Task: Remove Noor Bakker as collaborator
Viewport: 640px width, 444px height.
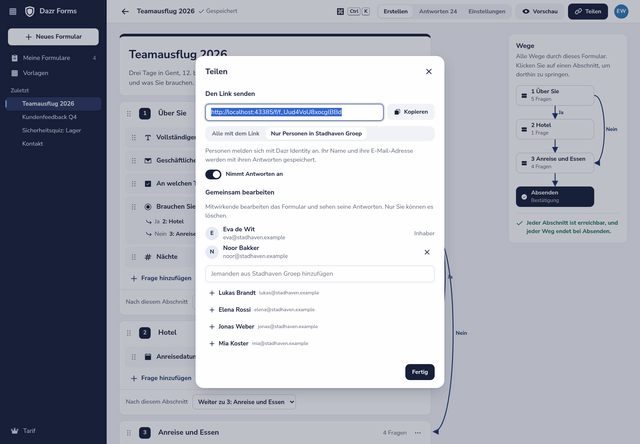Action: pos(427,252)
